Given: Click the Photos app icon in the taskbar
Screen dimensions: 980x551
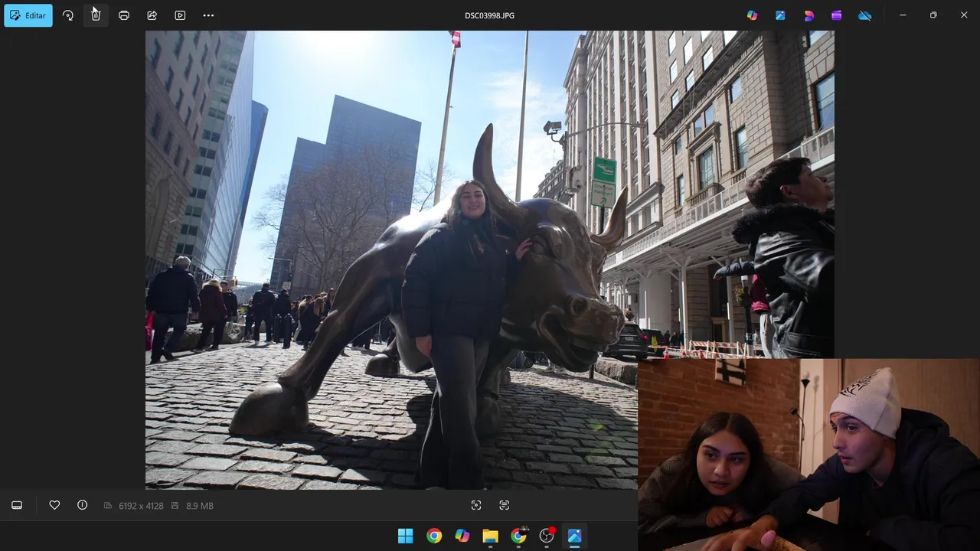Looking at the screenshot, I should click(574, 536).
